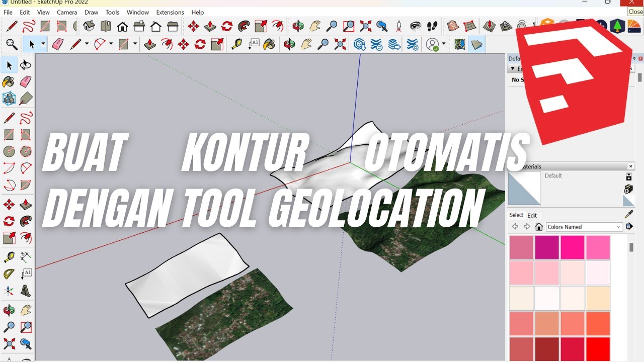Pick the Protractor tool
The height and width of the screenshot is (362, 644).
pos(9,274)
